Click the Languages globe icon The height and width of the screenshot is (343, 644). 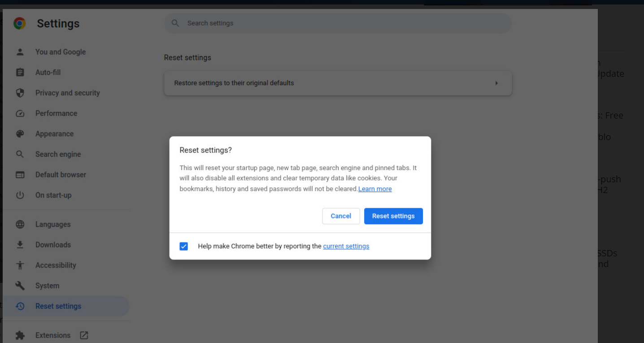[20, 224]
